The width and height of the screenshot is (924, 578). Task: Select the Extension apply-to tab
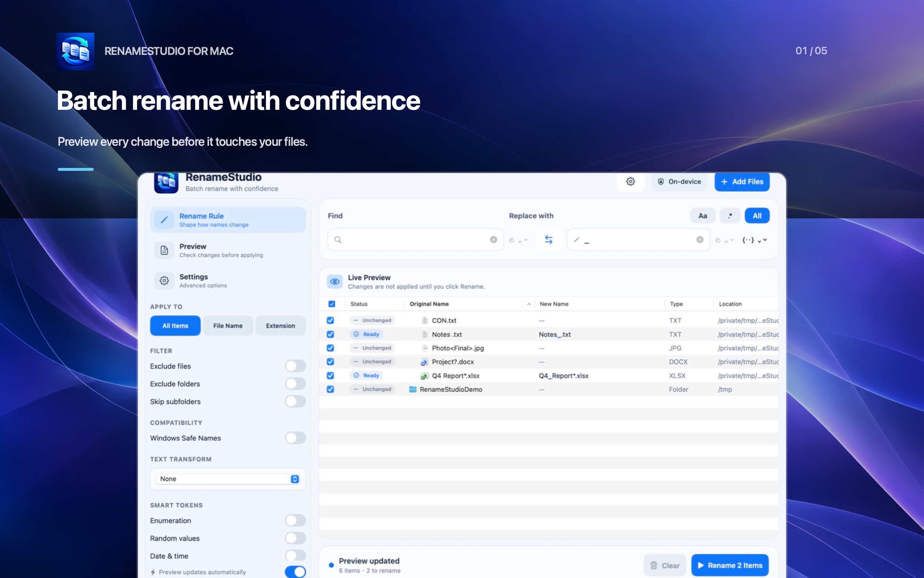(280, 326)
